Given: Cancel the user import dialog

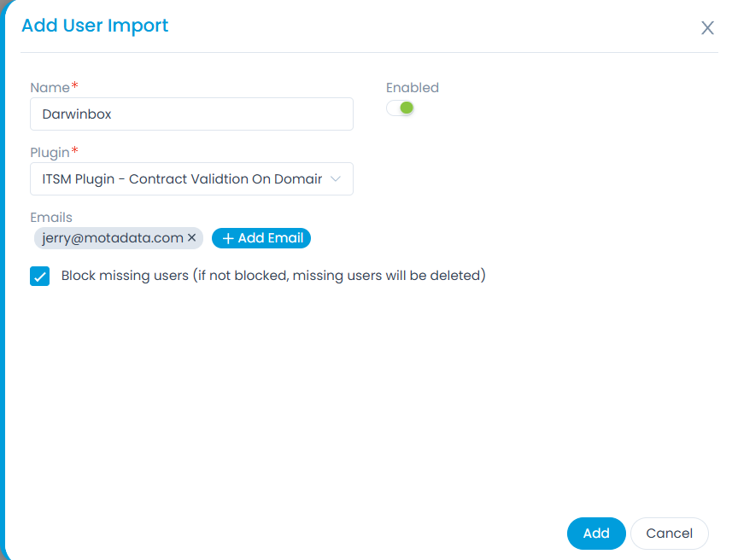Looking at the screenshot, I should tap(669, 534).
